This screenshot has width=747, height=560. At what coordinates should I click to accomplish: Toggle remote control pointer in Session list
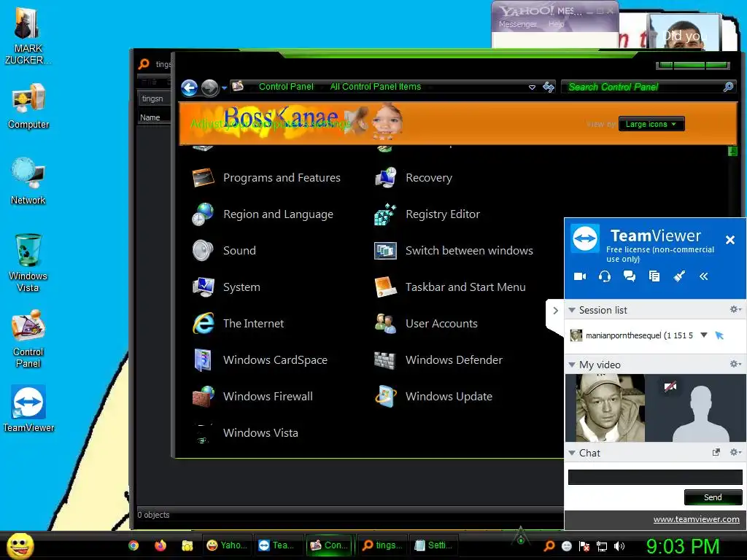719,335
